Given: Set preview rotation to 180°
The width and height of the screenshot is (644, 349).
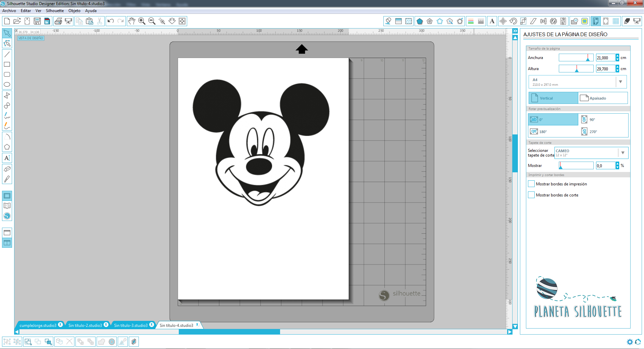Looking at the screenshot, I should coord(553,131).
